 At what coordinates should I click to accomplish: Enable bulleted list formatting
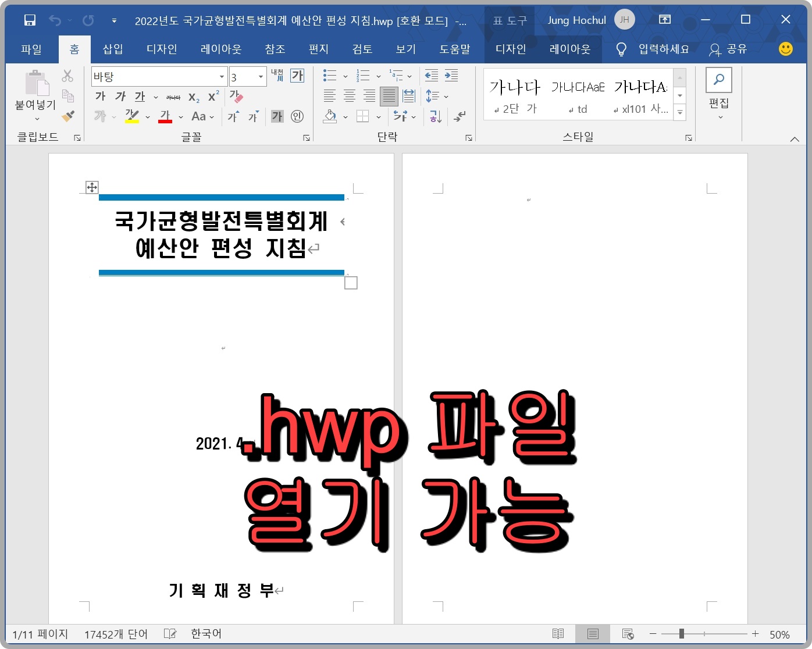click(329, 75)
